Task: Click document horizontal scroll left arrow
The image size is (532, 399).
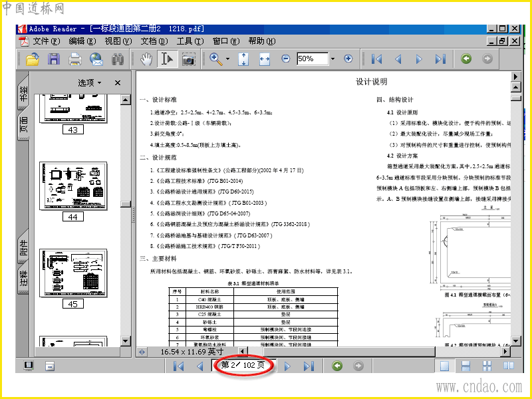Action: (242, 352)
